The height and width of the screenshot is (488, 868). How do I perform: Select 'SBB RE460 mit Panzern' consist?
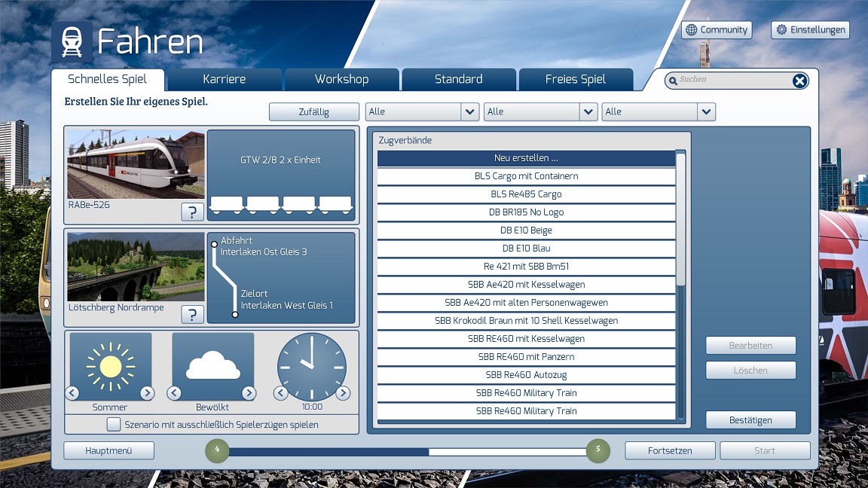point(526,357)
